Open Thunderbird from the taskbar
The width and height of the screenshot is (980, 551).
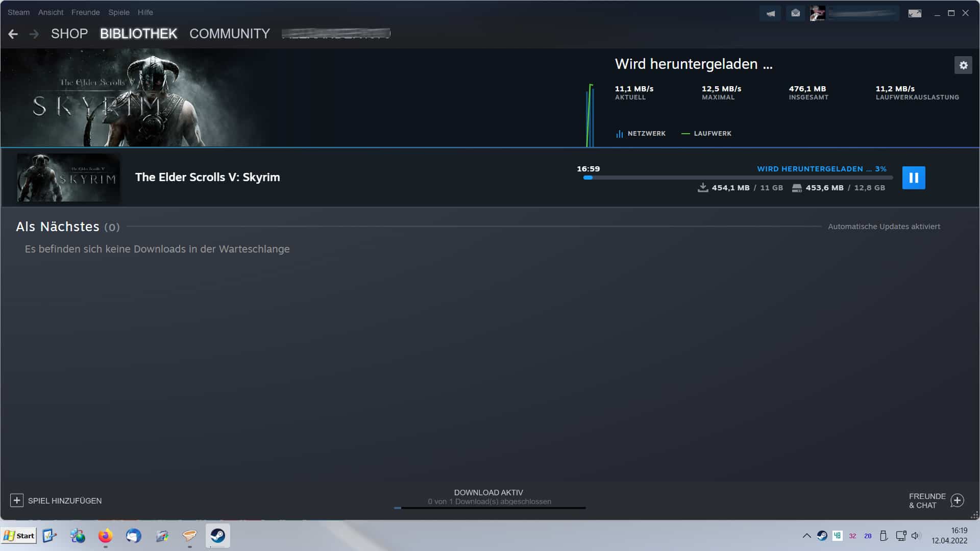pyautogui.click(x=134, y=536)
